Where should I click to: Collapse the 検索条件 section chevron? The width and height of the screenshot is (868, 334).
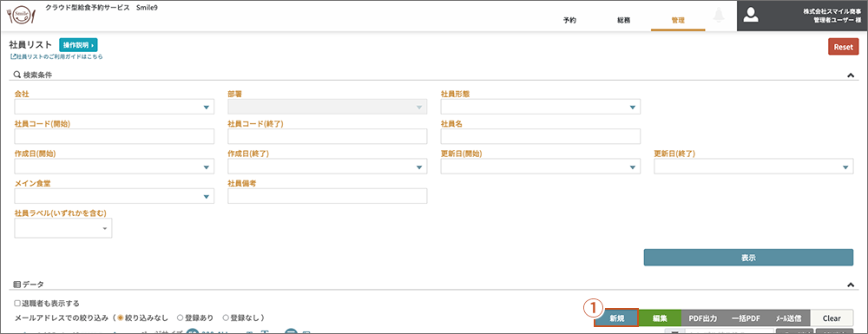tap(851, 75)
